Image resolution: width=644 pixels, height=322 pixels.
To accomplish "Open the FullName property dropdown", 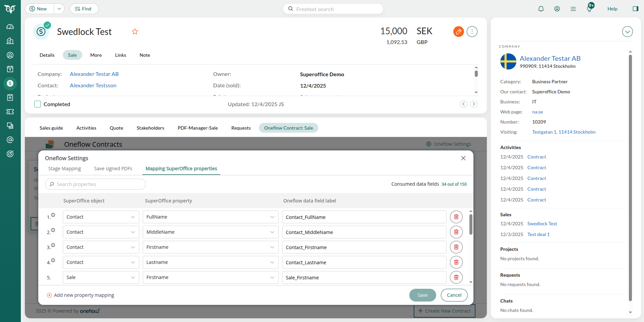I will [211, 217].
